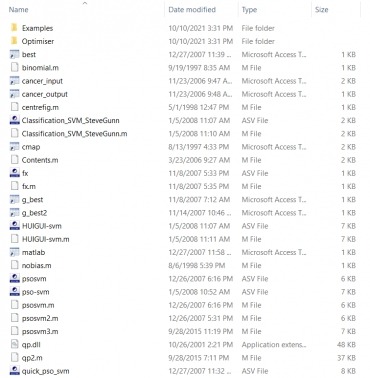
Task: Click the sort arrow above Name column
Action: [85, 3]
